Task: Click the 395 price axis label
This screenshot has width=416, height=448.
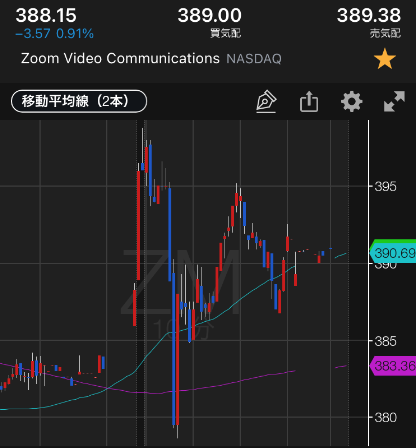Action: click(385, 187)
